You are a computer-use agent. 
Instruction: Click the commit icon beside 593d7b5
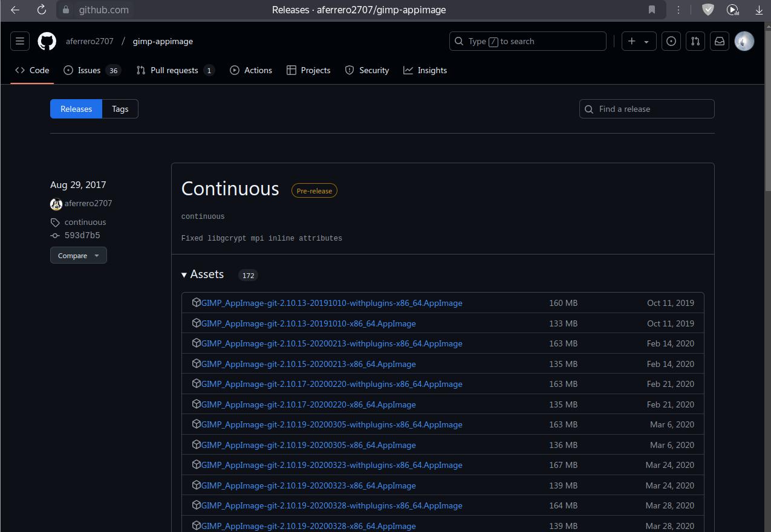coord(55,236)
